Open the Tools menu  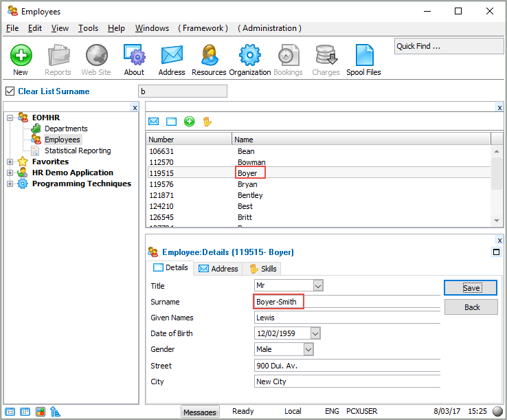point(88,28)
